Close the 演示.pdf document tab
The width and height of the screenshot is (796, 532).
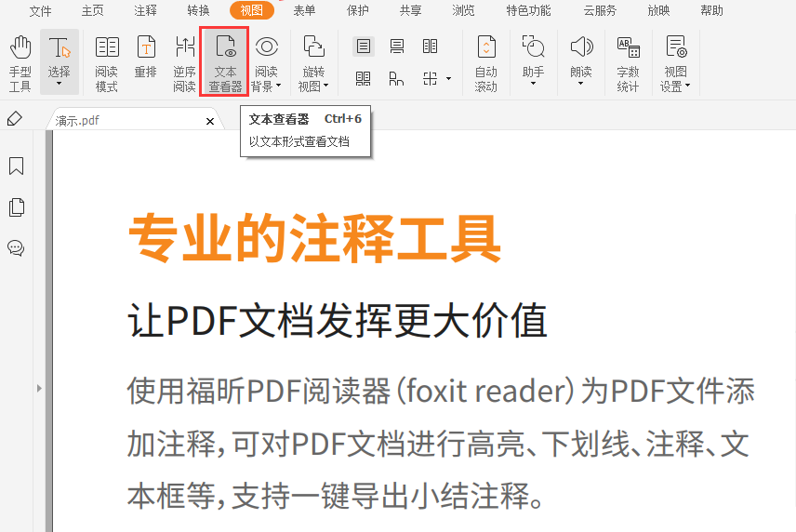210,121
